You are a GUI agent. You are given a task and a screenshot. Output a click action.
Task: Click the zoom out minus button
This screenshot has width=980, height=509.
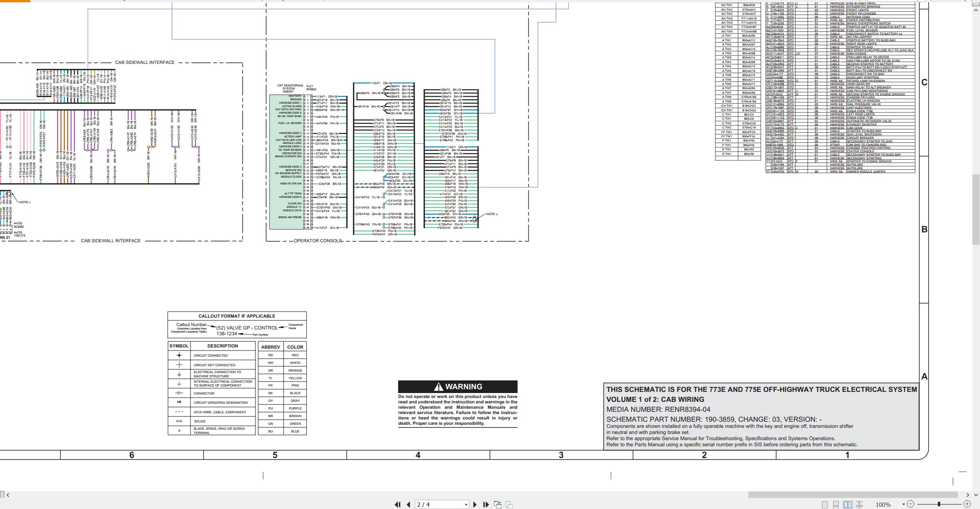pos(911,504)
